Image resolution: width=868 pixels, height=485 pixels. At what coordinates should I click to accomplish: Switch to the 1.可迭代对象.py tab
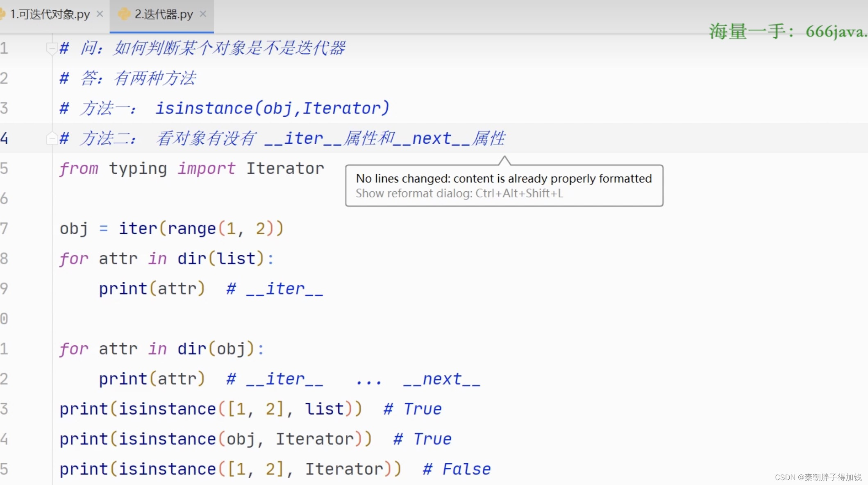[50, 14]
